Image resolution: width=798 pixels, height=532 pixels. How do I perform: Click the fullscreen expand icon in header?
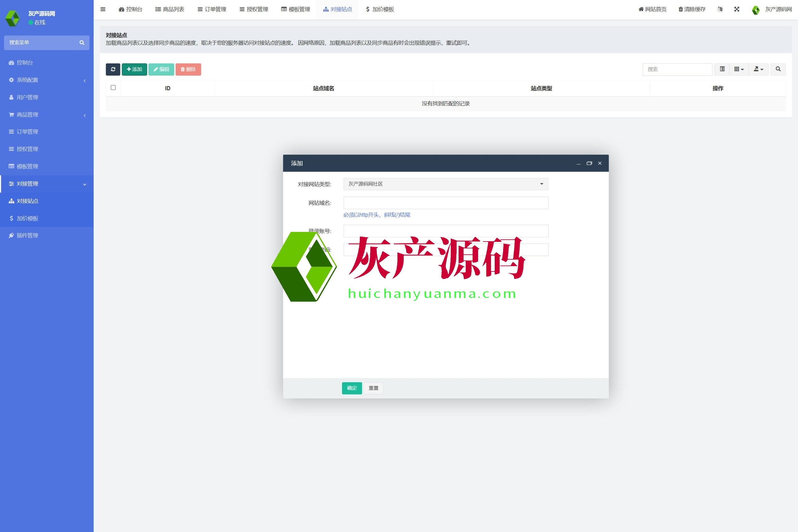[x=737, y=9]
